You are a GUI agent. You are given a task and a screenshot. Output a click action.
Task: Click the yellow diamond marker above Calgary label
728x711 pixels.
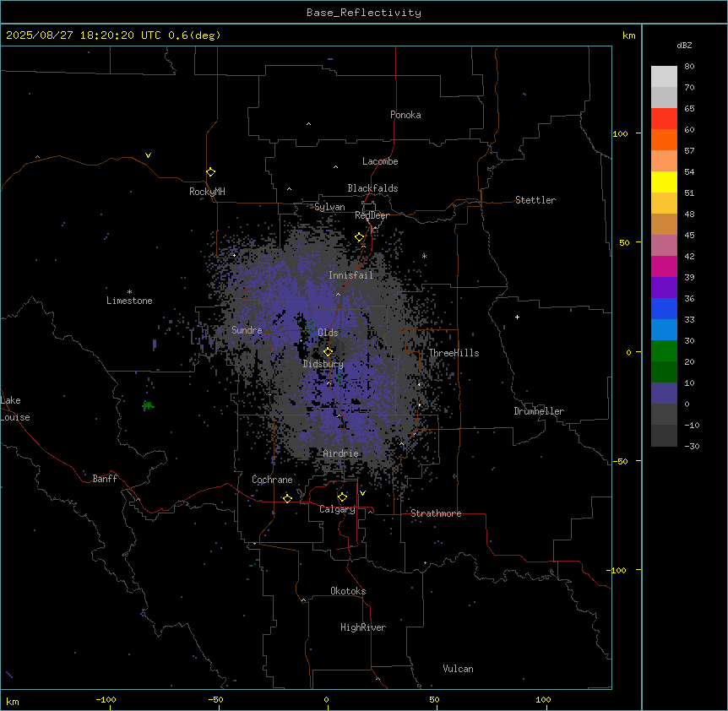point(342,497)
